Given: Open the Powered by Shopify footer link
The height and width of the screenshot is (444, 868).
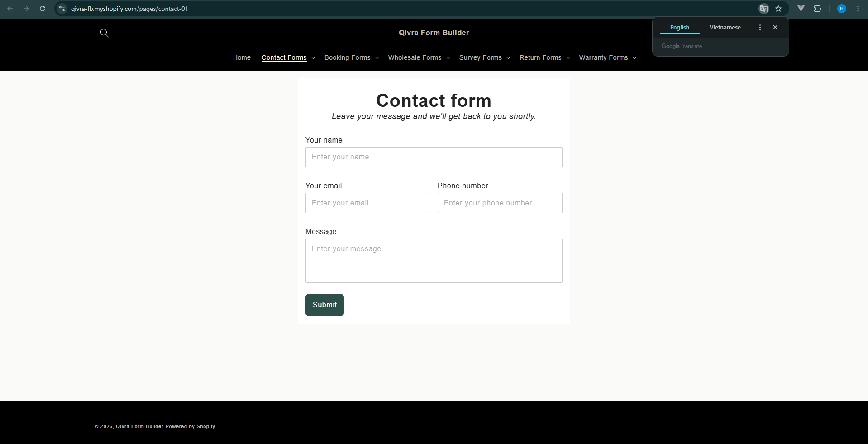Looking at the screenshot, I should 190,426.
